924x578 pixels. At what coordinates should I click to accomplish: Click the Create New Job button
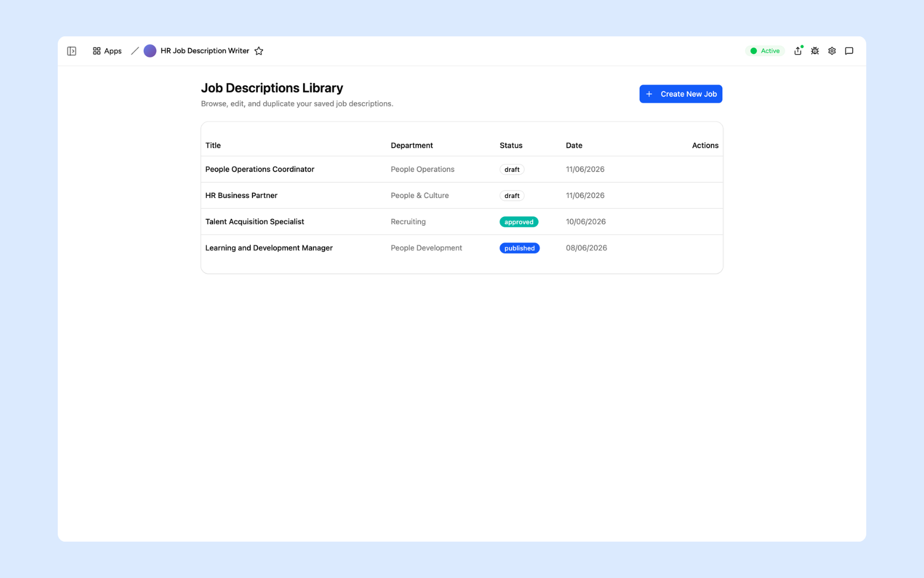tap(681, 94)
